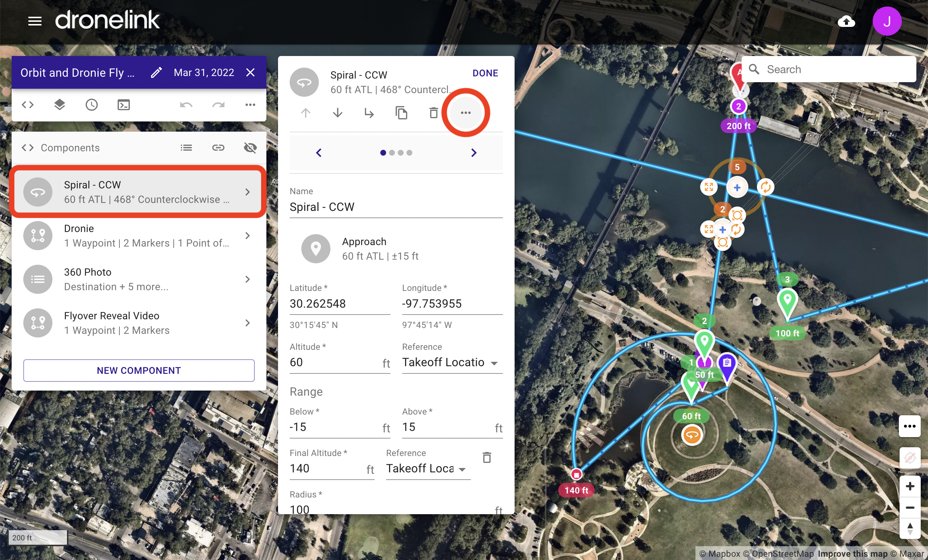Zoom out the map with minus
928x560 pixels.
(909, 508)
